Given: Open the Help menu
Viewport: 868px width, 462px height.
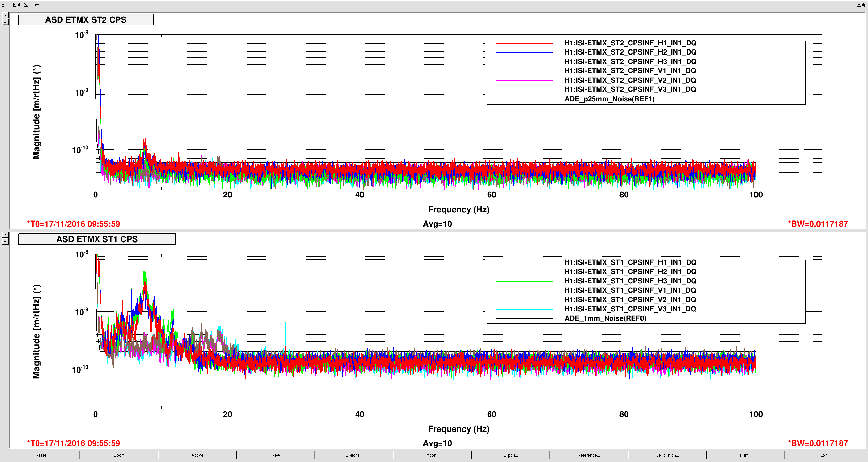Looking at the screenshot, I should (862, 4).
